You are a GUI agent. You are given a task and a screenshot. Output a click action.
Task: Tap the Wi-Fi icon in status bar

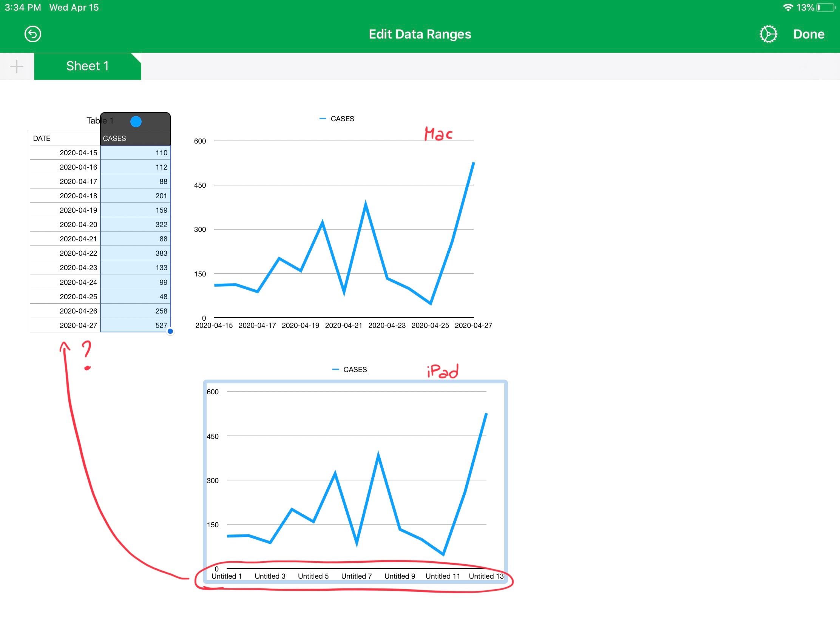pyautogui.click(x=788, y=8)
